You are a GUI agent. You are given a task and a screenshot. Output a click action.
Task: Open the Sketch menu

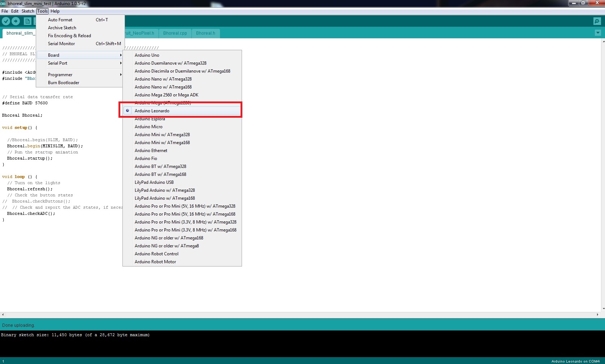point(28,11)
